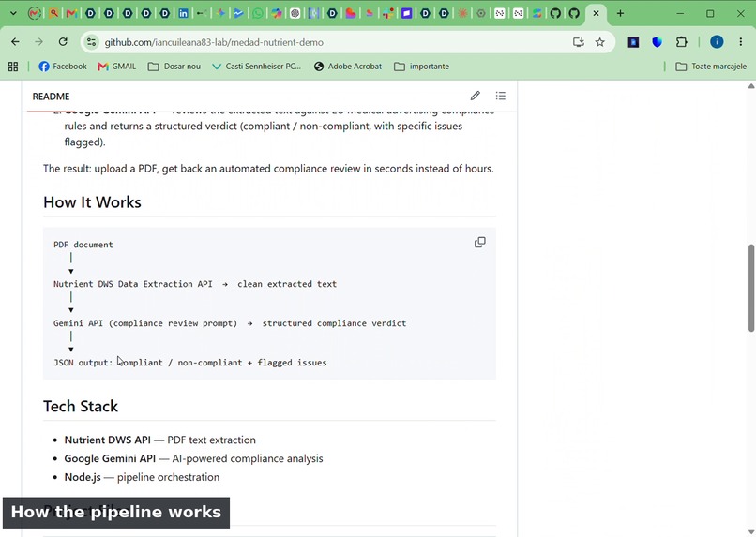Open the Adobe Acrobat bookmark
This screenshot has width=756, height=537.
(348, 67)
